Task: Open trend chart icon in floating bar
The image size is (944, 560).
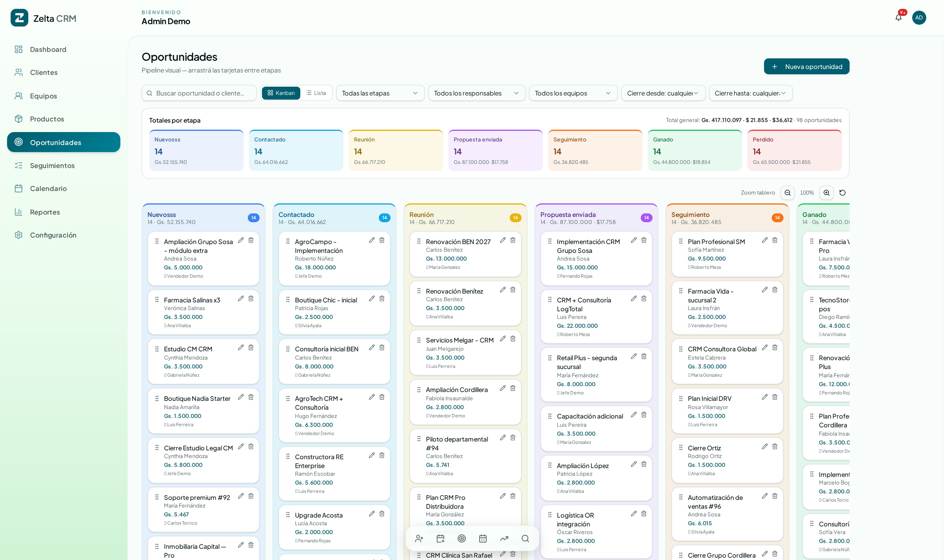Action: pos(504,538)
